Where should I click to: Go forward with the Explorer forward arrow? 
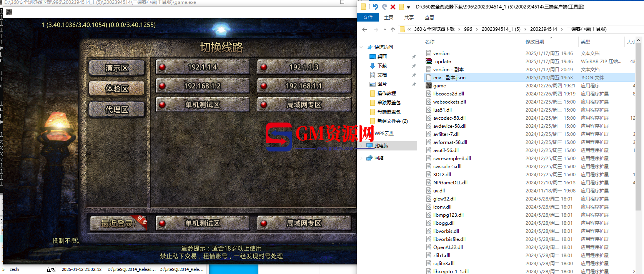376,29
